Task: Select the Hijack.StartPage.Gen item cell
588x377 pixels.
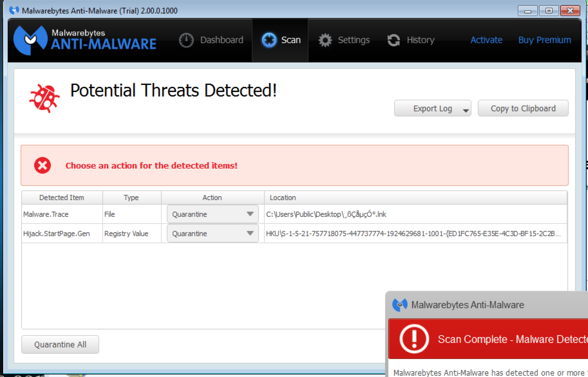Action: [62, 234]
